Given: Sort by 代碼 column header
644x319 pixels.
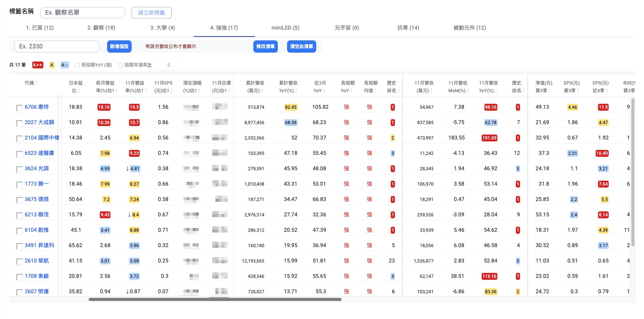Looking at the screenshot, I should pos(31,83).
